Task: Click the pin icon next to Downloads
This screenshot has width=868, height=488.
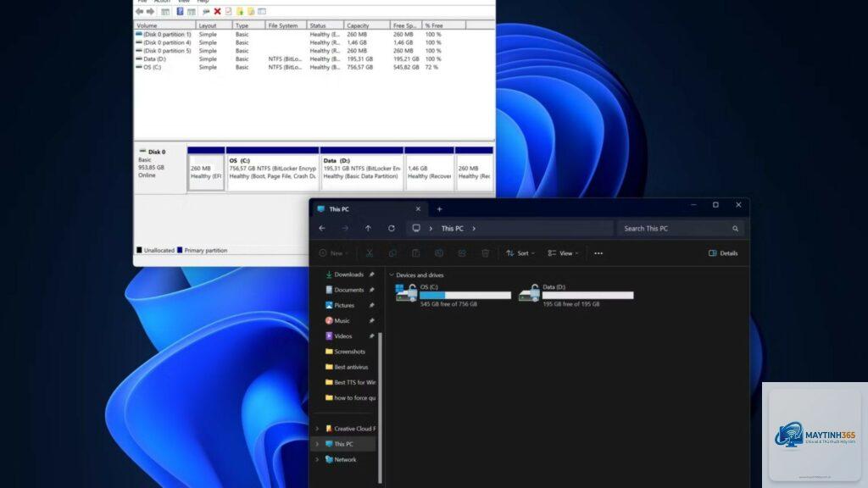Action: pyautogui.click(x=371, y=274)
